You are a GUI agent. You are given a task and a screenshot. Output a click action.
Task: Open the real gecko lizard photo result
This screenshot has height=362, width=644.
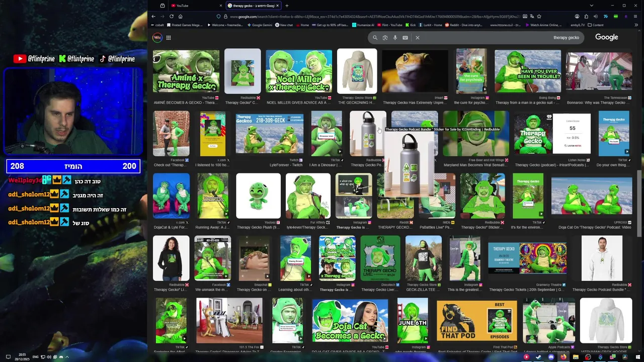pos(415,71)
